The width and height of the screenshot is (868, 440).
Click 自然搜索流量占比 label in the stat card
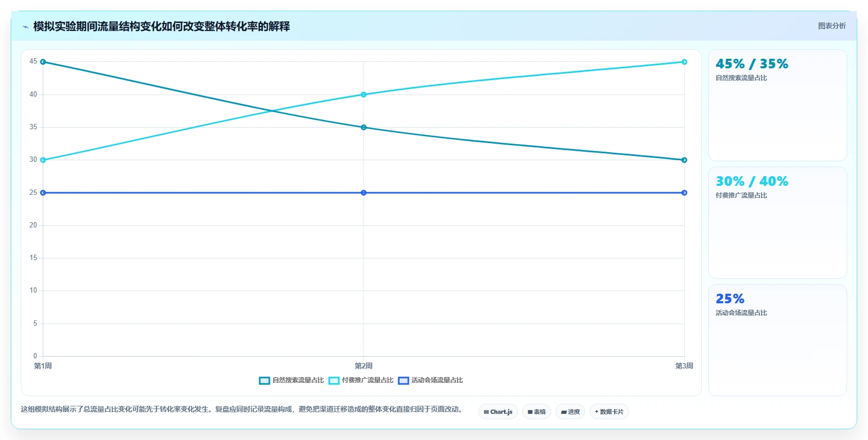coord(741,78)
